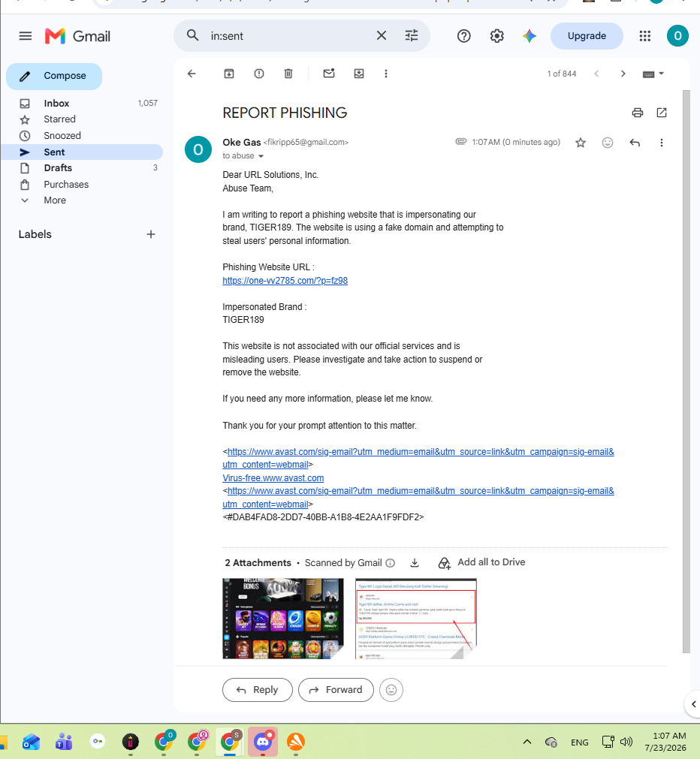Create a new label with the plus icon

(x=151, y=234)
